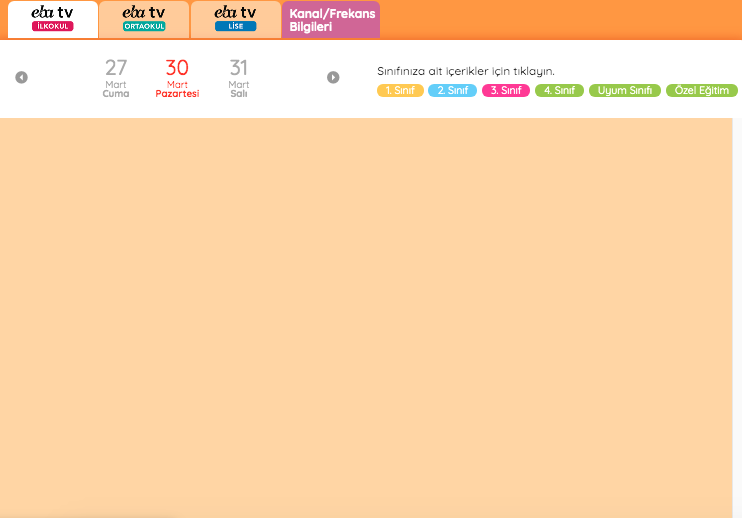
Task: Click the blank space between date and arrow
Action: [290, 79]
